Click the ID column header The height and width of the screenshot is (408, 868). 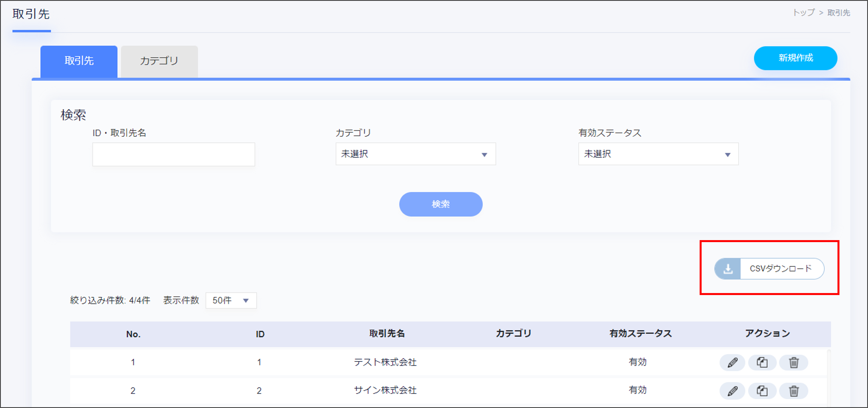click(260, 334)
